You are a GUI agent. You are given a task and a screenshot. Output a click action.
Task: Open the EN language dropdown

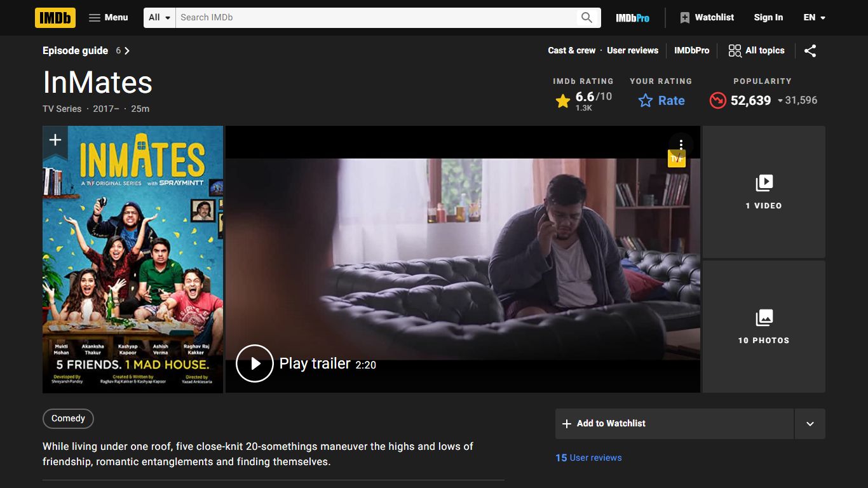tap(814, 18)
